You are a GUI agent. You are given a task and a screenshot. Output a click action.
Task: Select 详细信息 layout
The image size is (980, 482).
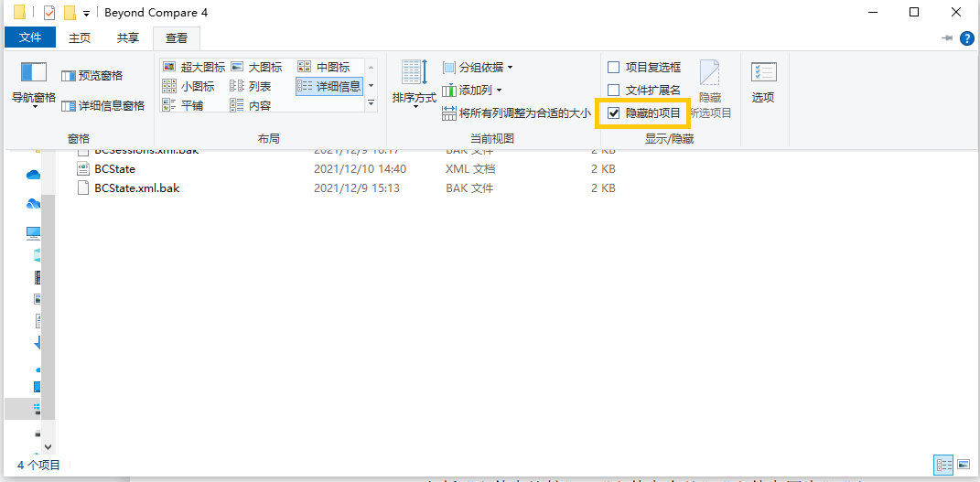point(329,86)
